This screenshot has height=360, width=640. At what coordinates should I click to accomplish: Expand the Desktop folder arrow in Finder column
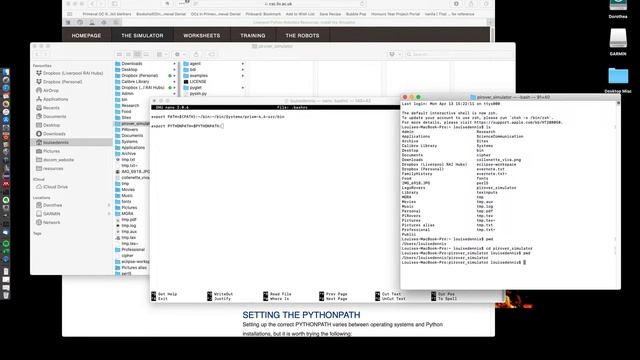tap(174, 70)
